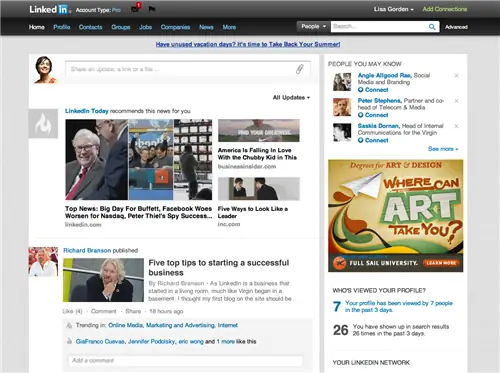The width and height of the screenshot is (500, 373).
Task: Open Peter Stephens' profile photo
Action: (x=342, y=107)
